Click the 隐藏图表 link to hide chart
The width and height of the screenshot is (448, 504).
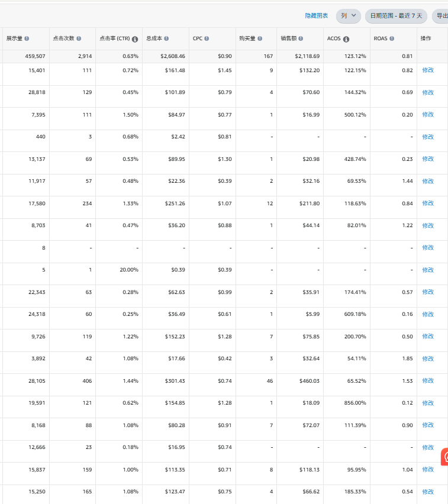pyautogui.click(x=317, y=16)
